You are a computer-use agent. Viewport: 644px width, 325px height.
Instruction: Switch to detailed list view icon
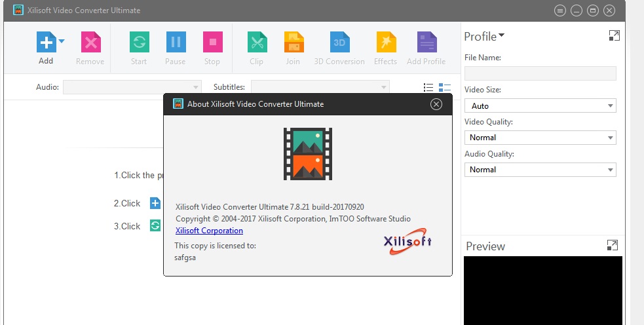(x=444, y=88)
